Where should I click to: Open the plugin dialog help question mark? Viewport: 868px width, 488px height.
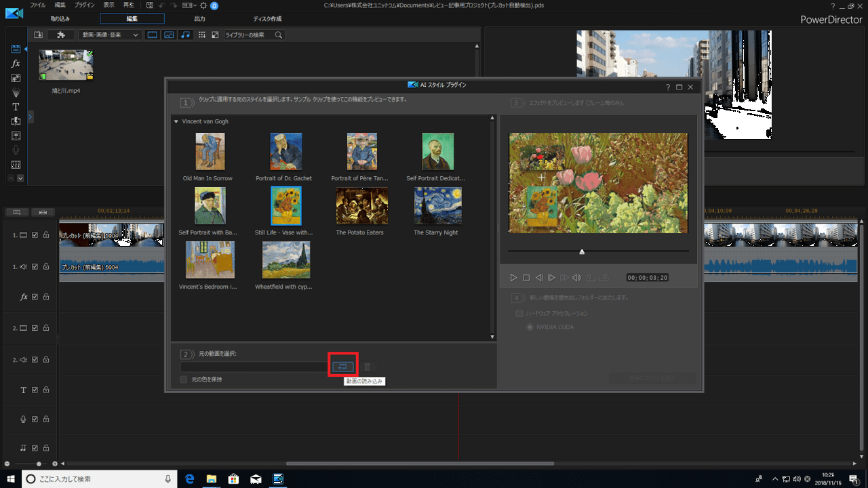(667, 87)
